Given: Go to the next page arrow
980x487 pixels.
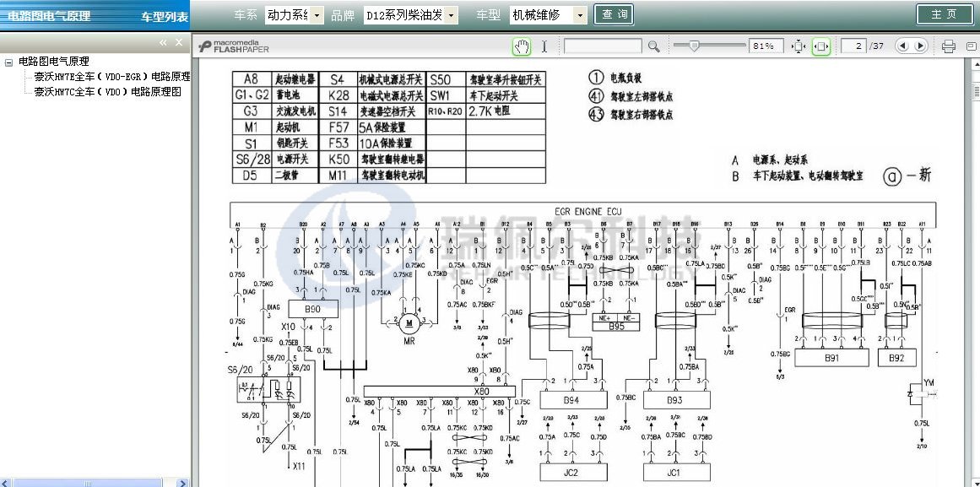Looking at the screenshot, I should coord(920,46).
